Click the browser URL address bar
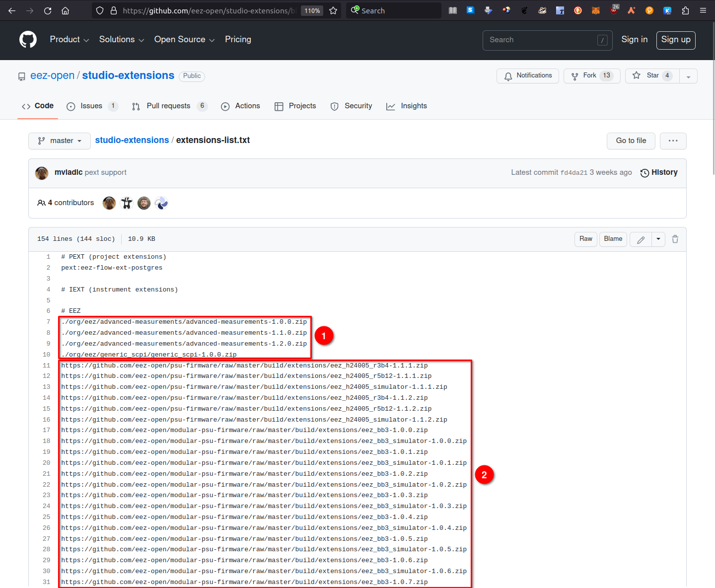The image size is (715, 588). pyautogui.click(x=209, y=10)
